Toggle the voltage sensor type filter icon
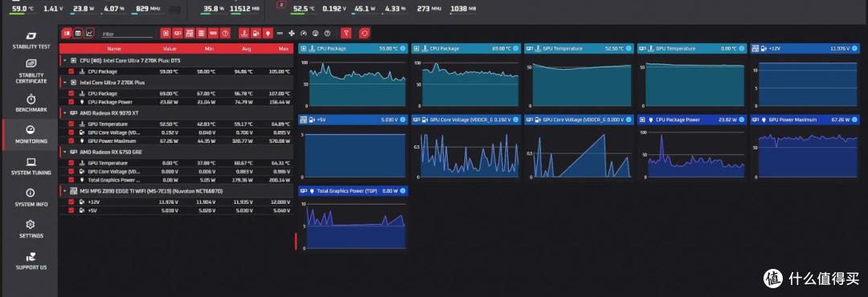 [x=256, y=33]
